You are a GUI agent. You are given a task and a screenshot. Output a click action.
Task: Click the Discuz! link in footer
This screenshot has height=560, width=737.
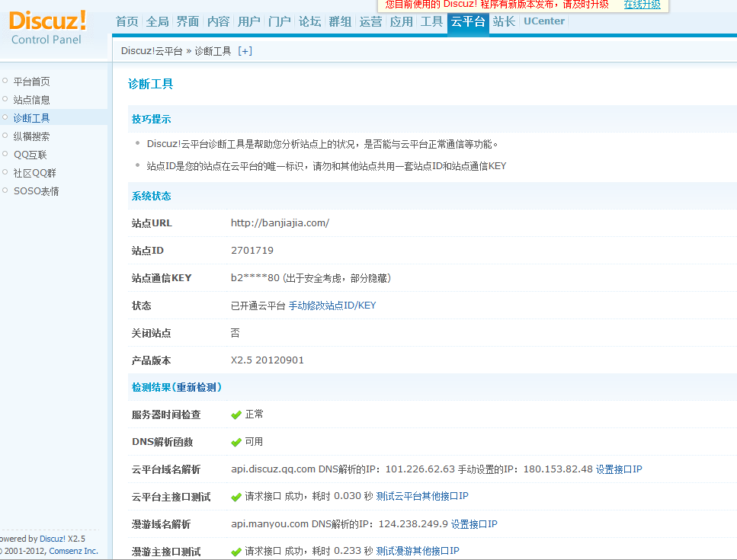tap(53, 539)
